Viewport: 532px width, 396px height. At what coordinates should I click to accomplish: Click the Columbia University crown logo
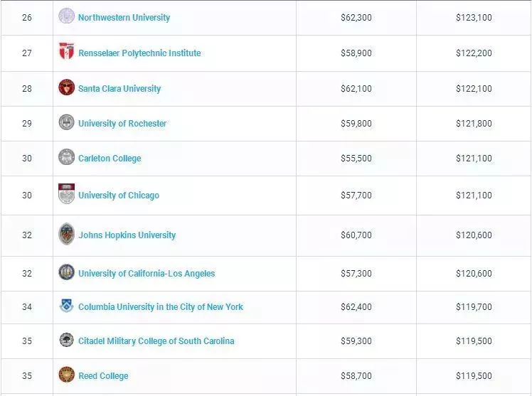(66, 306)
